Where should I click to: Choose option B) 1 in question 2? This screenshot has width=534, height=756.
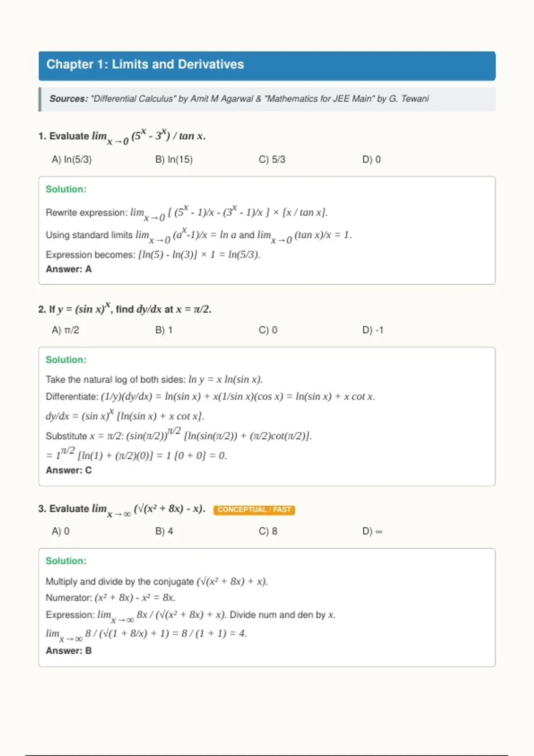[x=164, y=330]
